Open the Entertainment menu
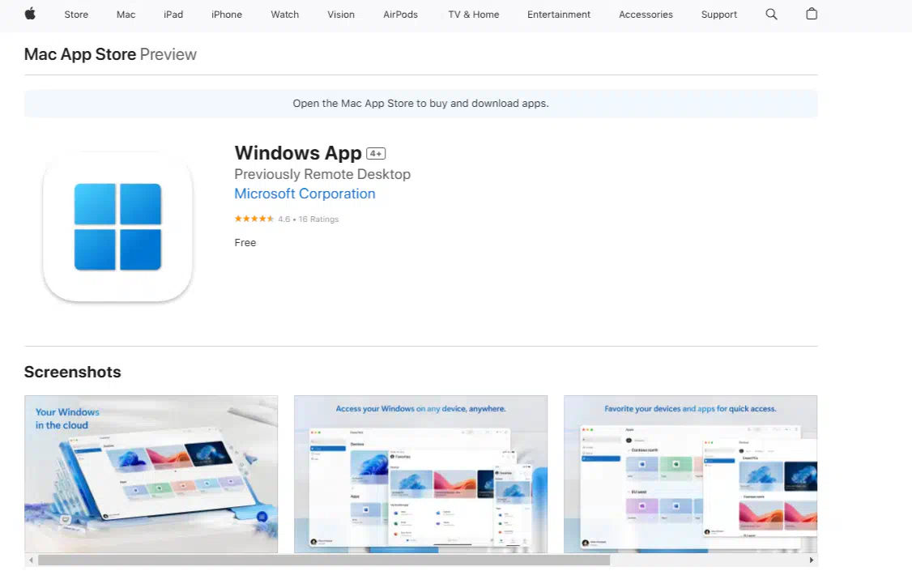Screen dimensions: 912x588 tap(559, 15)
